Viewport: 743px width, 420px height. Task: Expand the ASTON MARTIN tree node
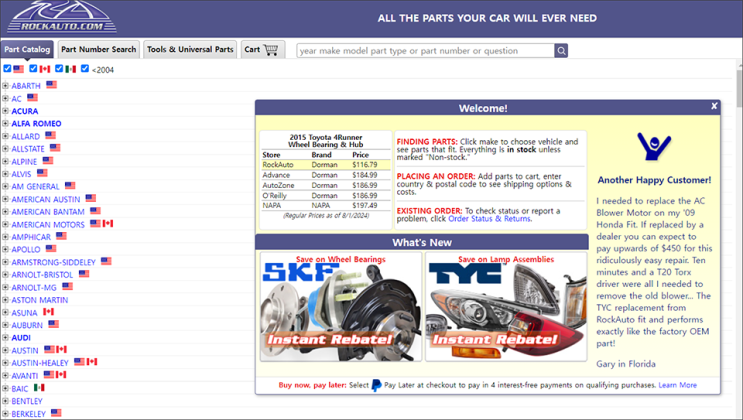[5, 300]
